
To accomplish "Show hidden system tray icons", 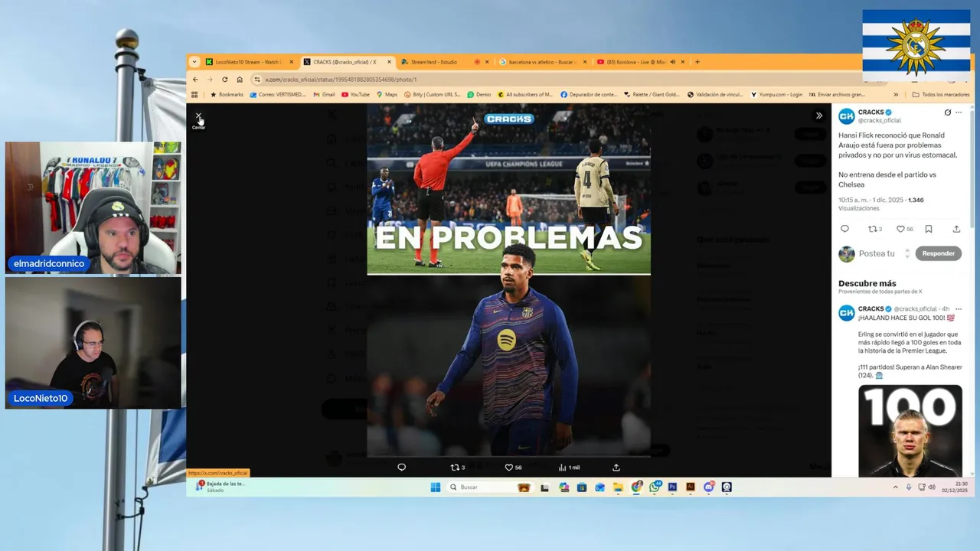I will [x=895, y=487].
